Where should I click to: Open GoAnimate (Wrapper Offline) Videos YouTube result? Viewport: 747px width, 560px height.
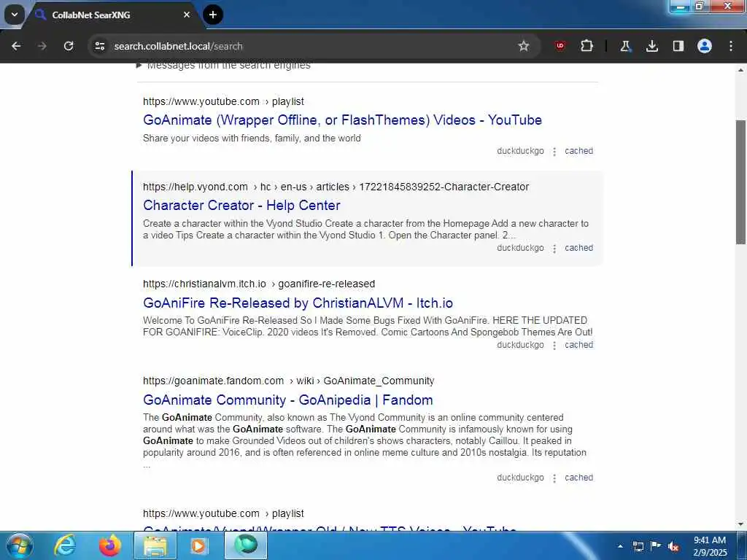click(x=343, y=120)
